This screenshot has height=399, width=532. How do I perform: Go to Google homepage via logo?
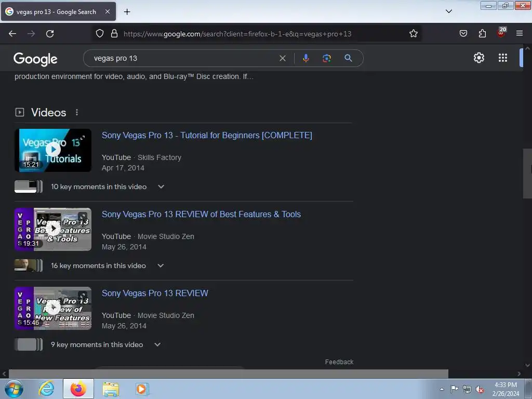35,59
